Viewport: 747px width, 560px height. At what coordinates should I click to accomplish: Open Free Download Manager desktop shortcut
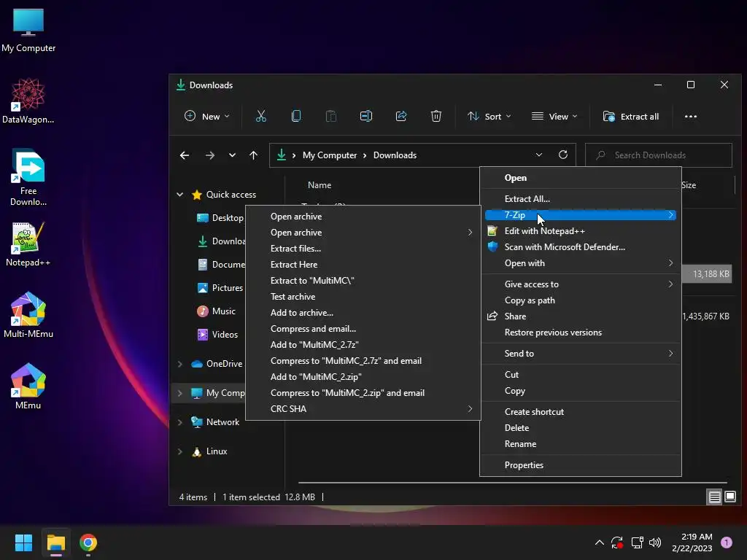coord(28,177)
